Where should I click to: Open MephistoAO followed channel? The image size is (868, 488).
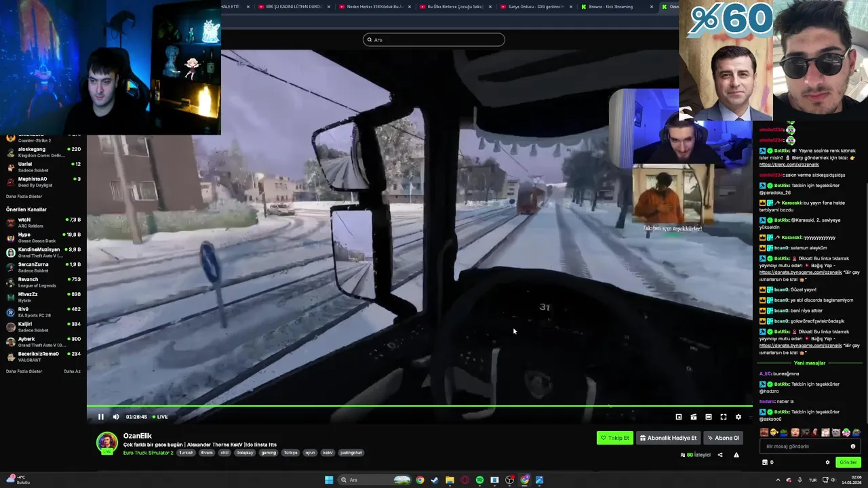point(43,182)
